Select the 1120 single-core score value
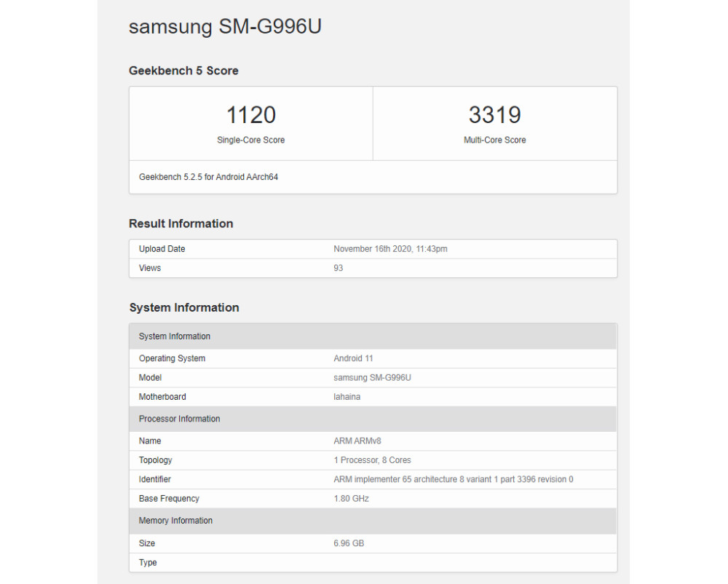This screenshot has width=728, height=584. [x=250, y=114]
